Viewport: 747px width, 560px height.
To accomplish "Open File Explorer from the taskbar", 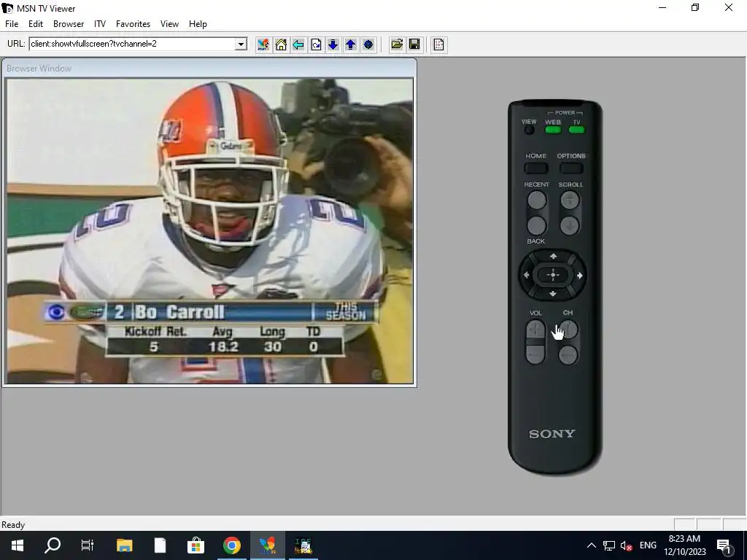I will (124, 545).
